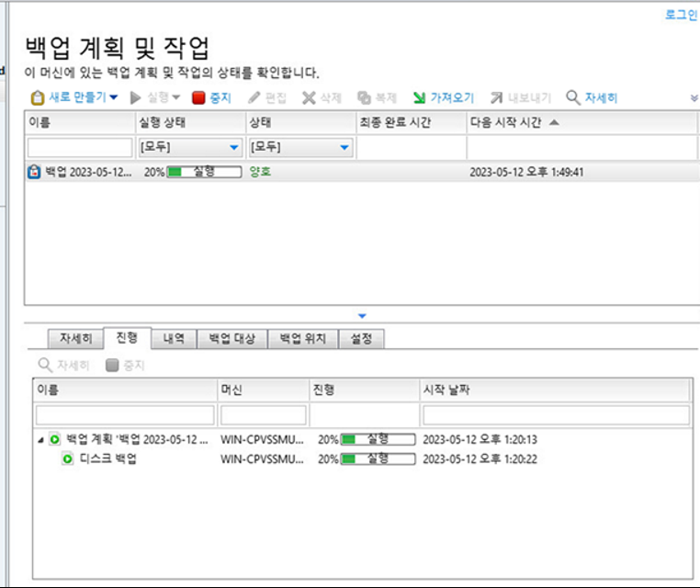Image resolution: width=700 pixels, height=588 pixels.
Task: Click the 편집 pencil icon
Action: 254,97
